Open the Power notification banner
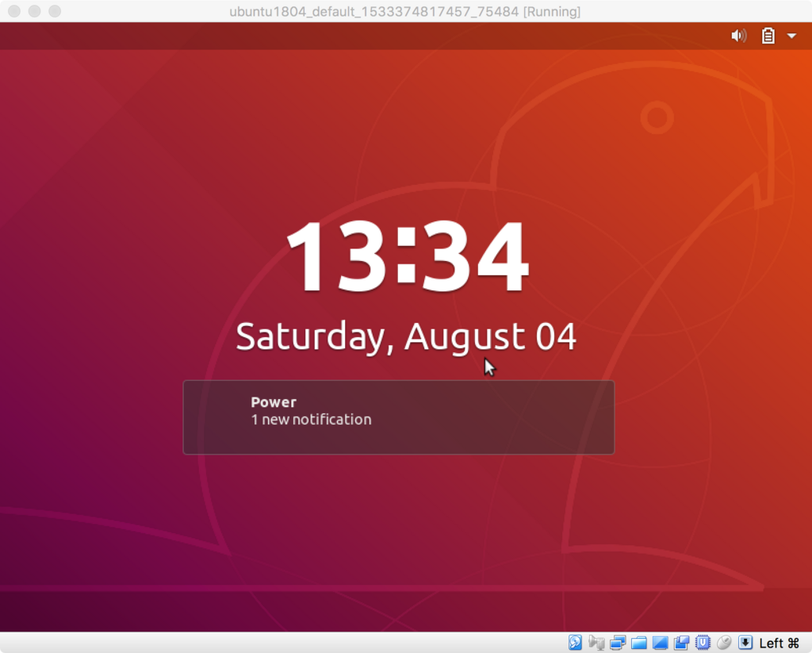This screenshot has width=812, height=653. 399,417
